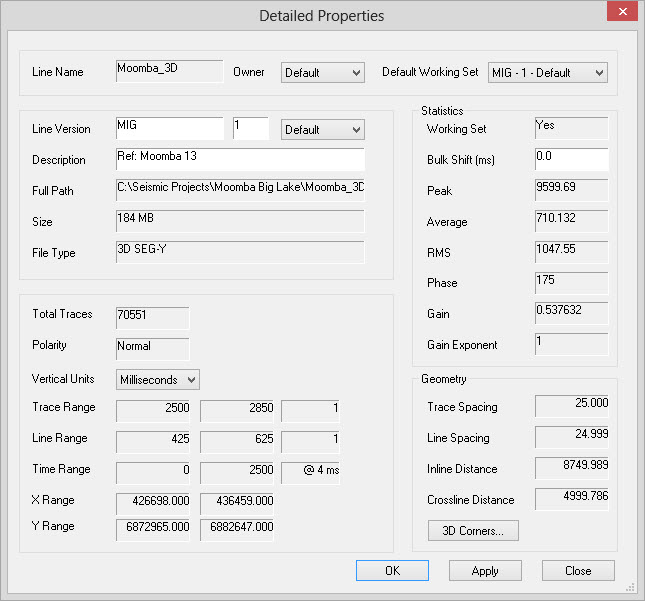Screen dimensions: 645x601
Task: Edit the Description text field
Action: tap(240, 160)
